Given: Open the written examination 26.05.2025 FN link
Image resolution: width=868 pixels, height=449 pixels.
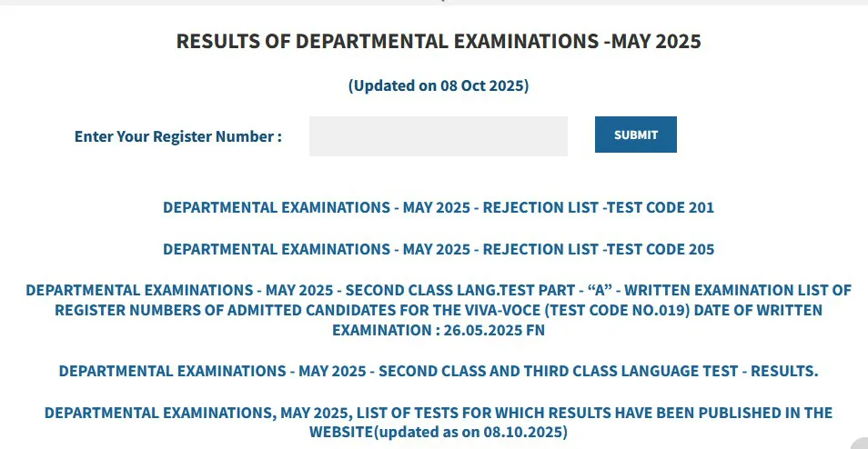Looking at the screenshot, I should tap(438, 330).
